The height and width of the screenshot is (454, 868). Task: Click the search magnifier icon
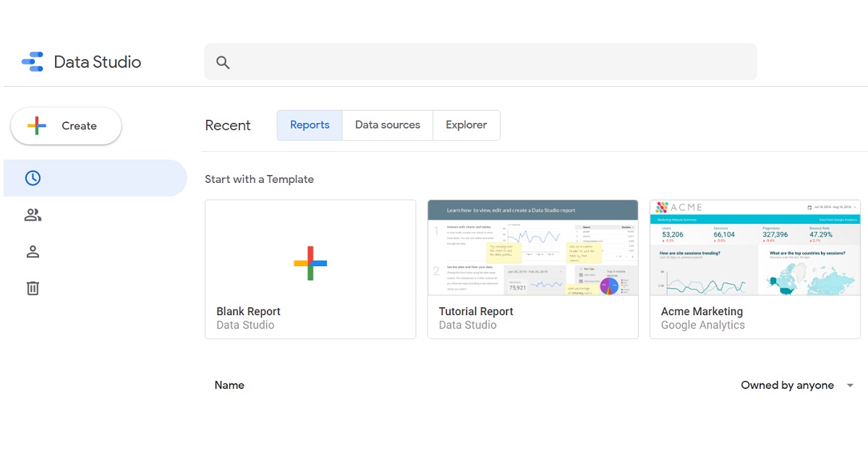tap(223, 63)
